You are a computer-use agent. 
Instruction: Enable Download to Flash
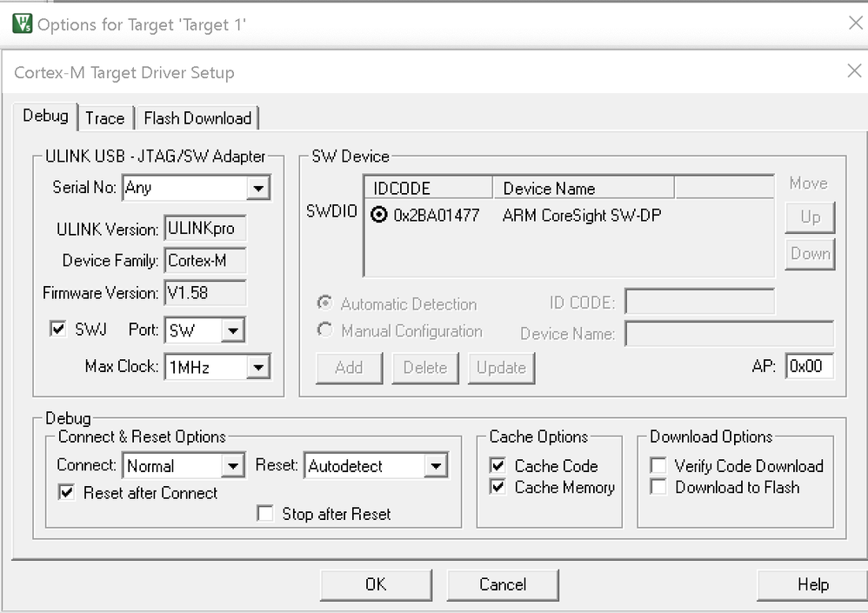tap(658, 487)
